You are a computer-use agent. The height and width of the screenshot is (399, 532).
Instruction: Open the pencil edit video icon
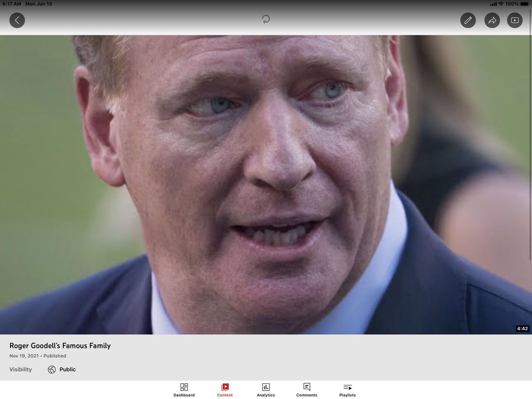pyautogui.click(x=468, y=20)
